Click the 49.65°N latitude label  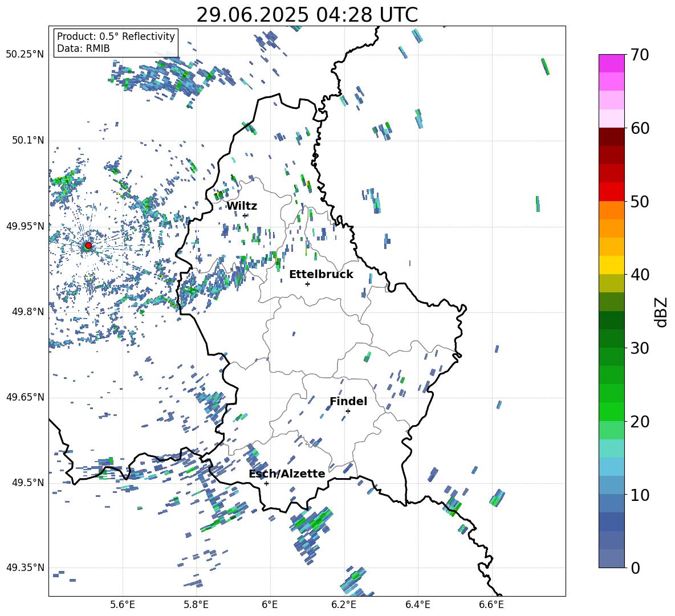pyautogui.click(x=25, y=397)
